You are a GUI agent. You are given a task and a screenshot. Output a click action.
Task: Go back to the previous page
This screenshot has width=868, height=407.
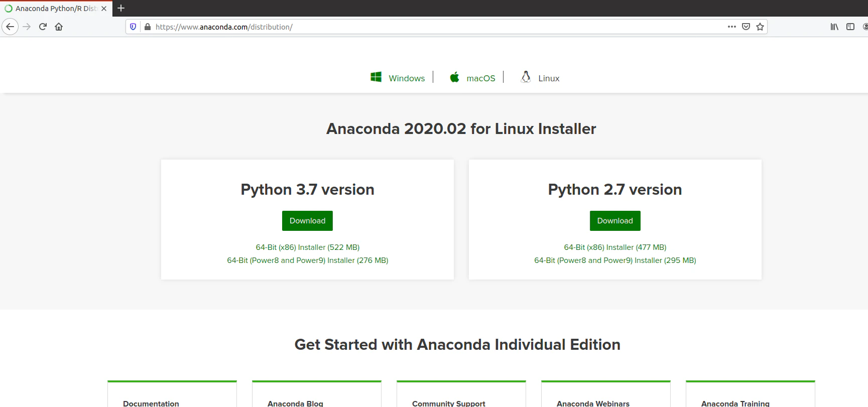click(10, 27)
